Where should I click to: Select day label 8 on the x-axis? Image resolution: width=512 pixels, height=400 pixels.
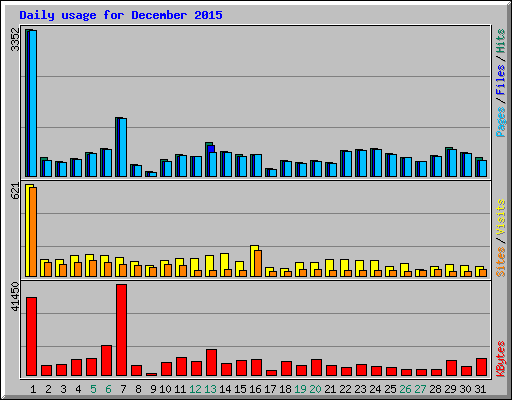click(x=138, y=389)
